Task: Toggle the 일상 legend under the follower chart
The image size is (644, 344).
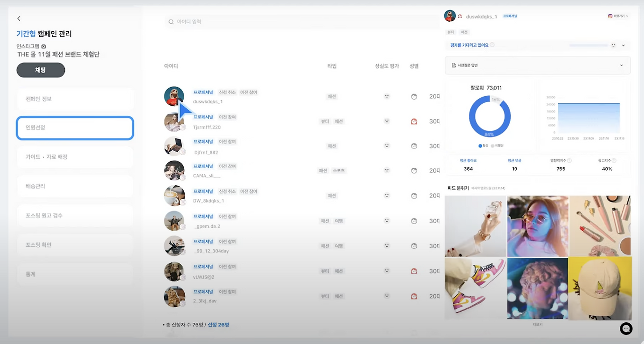Action: coord(480,146)
